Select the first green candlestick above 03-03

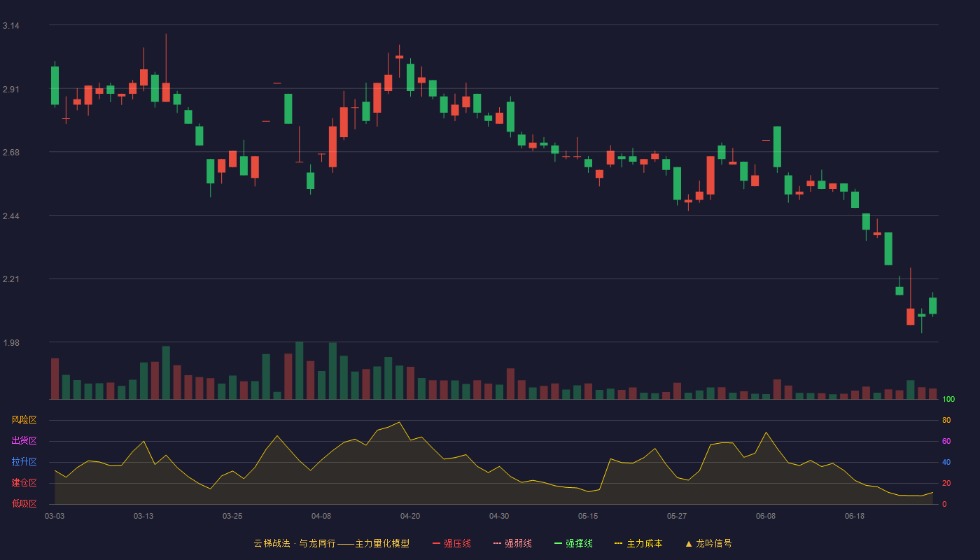point(55,85)
